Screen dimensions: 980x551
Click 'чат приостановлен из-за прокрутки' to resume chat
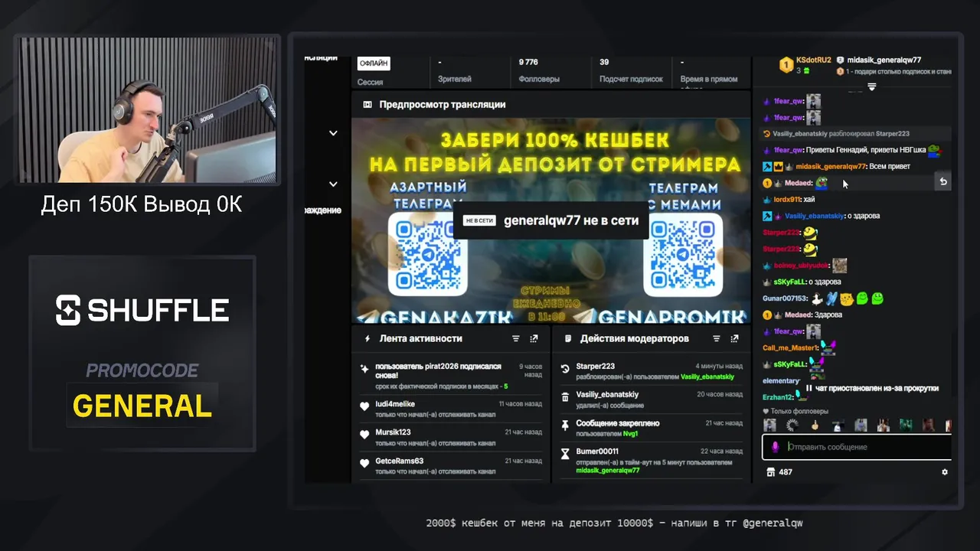tap(877, 388)
